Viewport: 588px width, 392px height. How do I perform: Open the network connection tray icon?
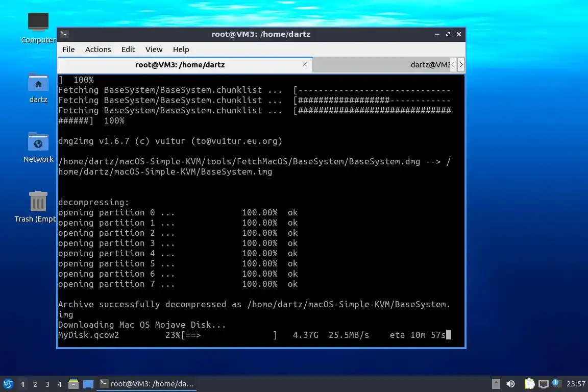(x=544, y=384)
